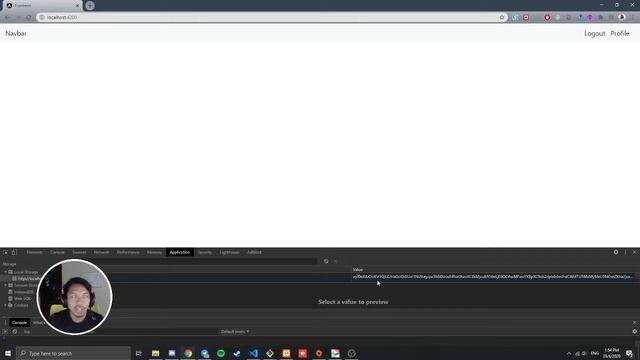This screenshot has width=640, height=360.
Task: Open Visual Studio Code from the taskbar
Action: 253,353
